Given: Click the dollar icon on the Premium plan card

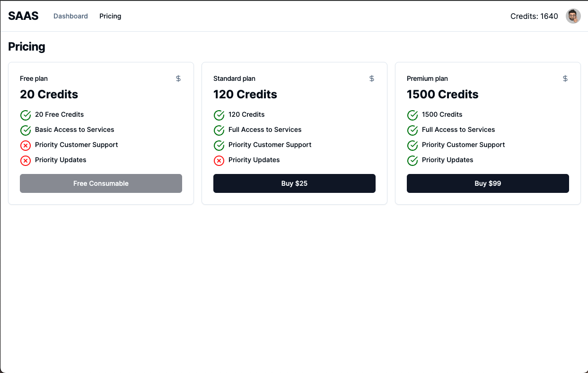Looking at the screenshot, I should coord(565,78).
